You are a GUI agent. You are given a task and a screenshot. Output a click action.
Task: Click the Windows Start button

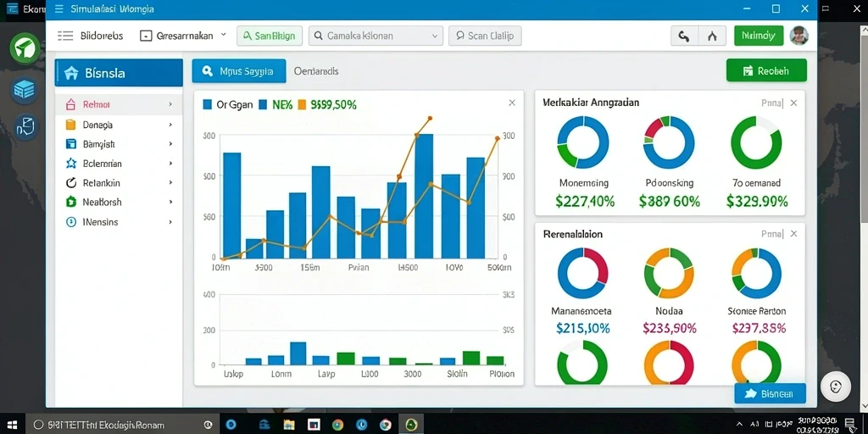[12, 425]
